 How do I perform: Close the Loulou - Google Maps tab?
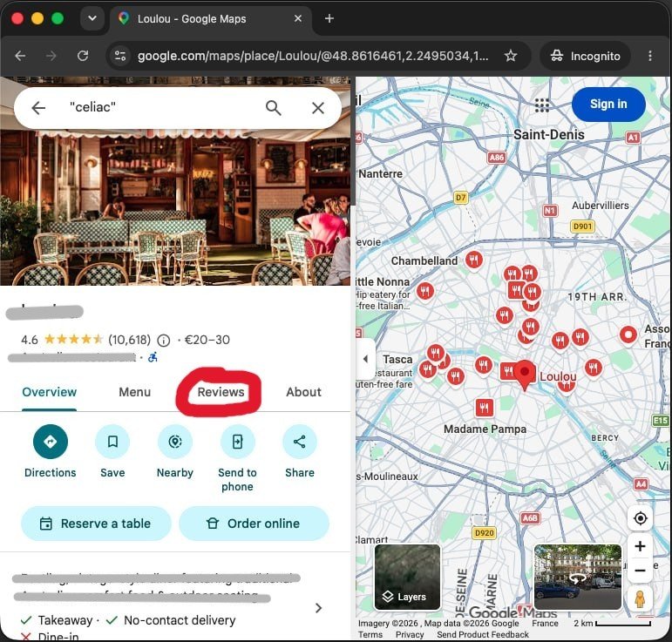click(x=298, y=18)
